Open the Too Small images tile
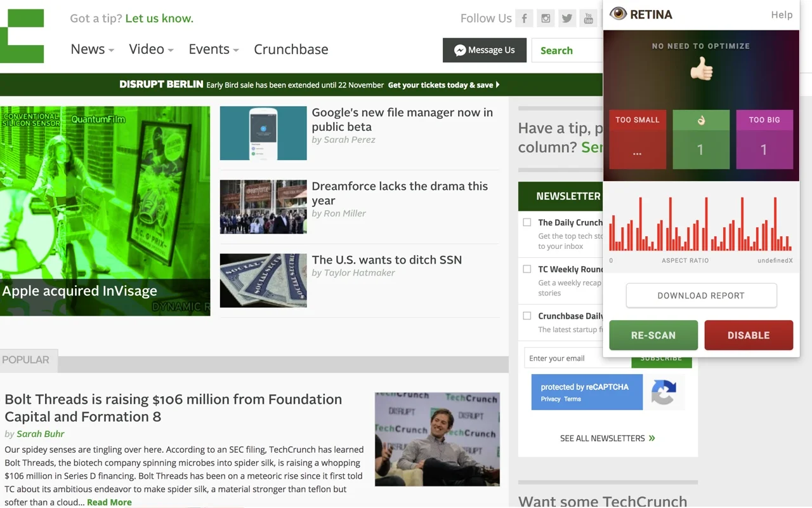 tap(638, 139)
